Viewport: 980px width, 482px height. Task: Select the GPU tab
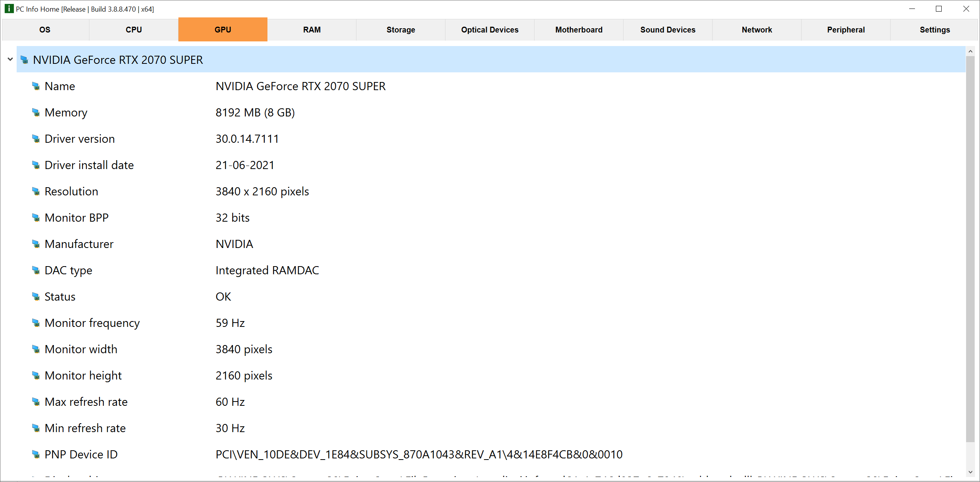[x=223, y=29]
